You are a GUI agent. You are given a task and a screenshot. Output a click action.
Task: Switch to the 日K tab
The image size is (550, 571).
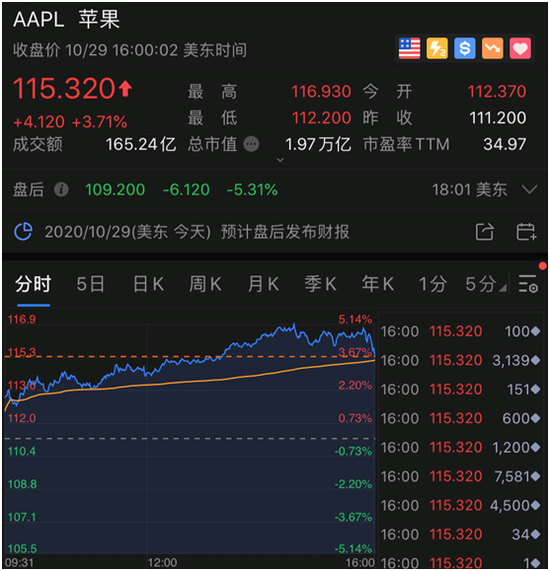pyautogui.click(x=148, y=284)
